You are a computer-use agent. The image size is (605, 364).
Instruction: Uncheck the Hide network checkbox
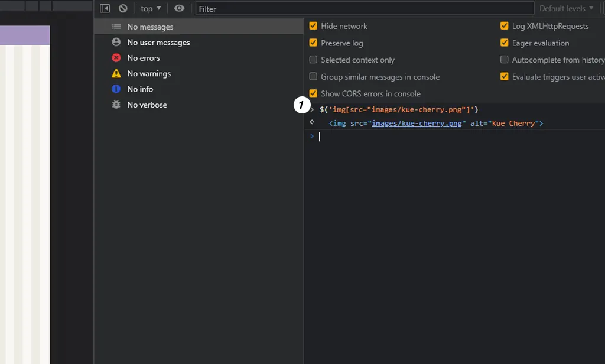tap(313, 26)
